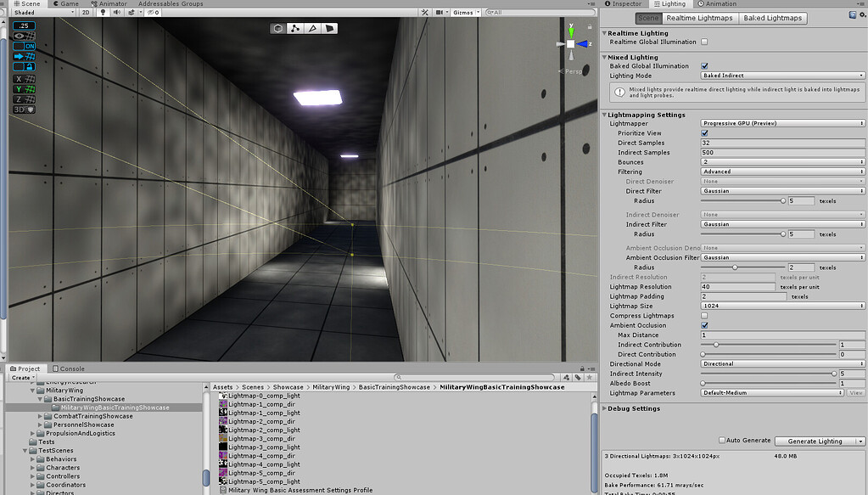Toggle the scene lighting bulb icon

click(x=103, y=12)
